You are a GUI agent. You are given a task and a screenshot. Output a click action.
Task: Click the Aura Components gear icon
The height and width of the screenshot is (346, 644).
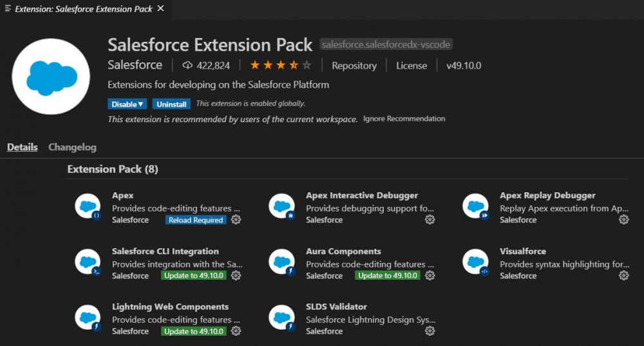pyautogui.click(x=430, y=275)
